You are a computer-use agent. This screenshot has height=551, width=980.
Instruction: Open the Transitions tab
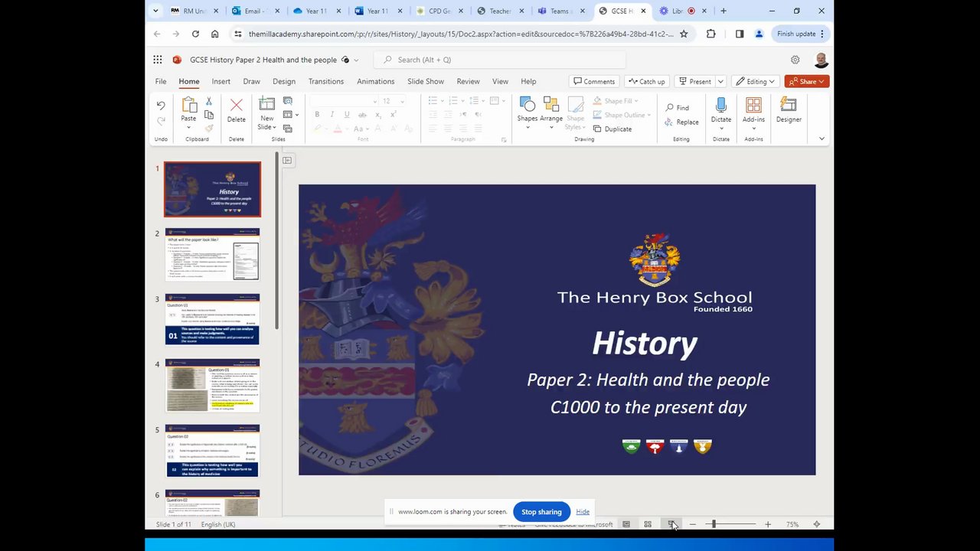(x=326, y=81)
